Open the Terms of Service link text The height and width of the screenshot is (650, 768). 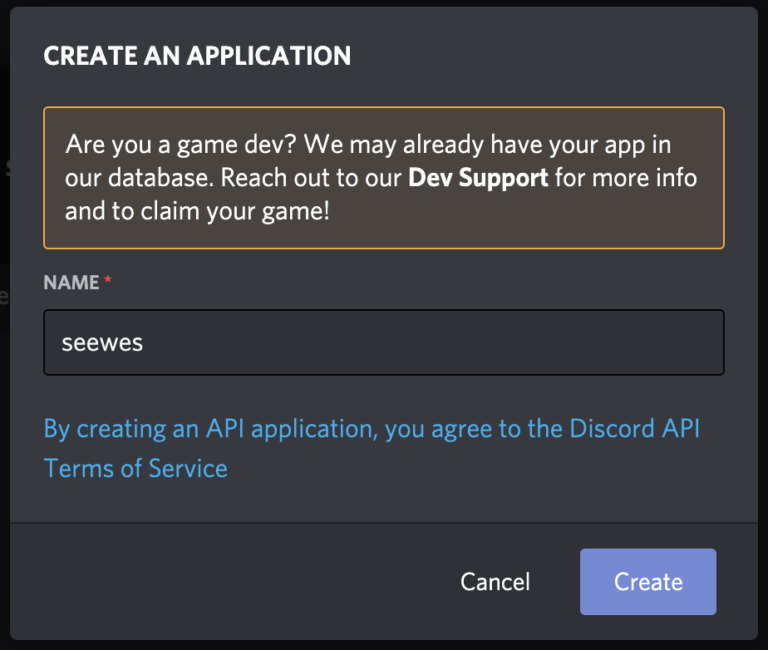[x=136, y=468]
